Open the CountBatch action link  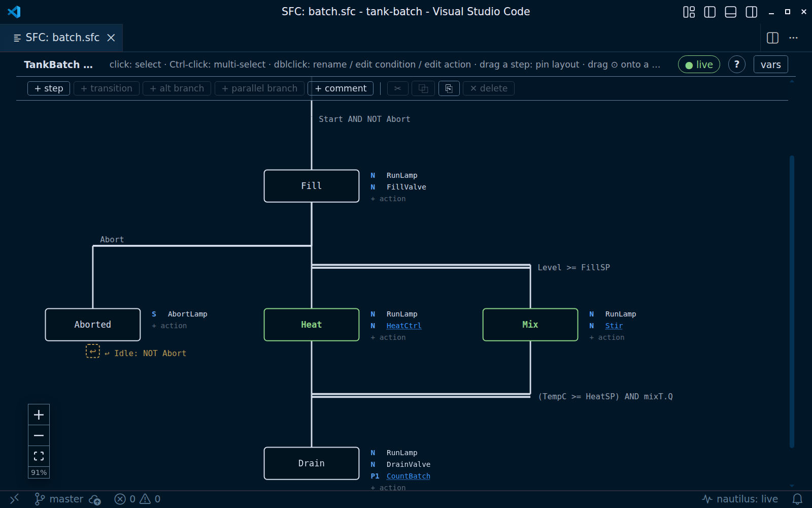(x=409, y=476)
